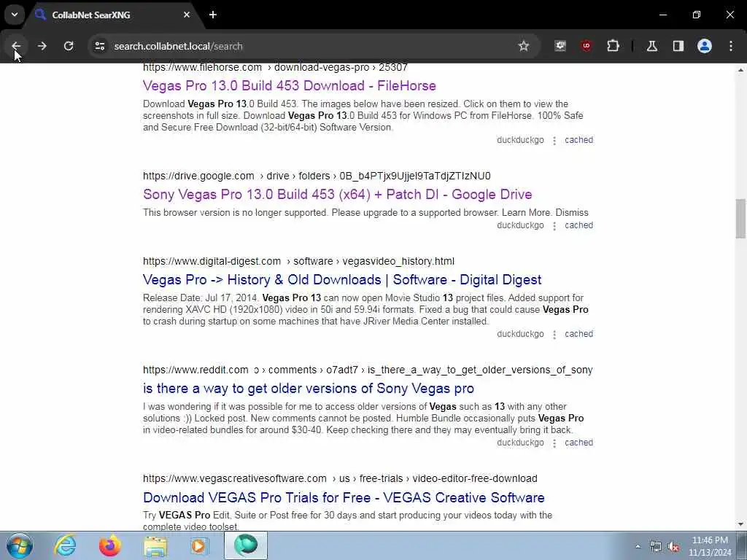Open Chrome's three-dot menu
Image resolution: width=747 pixels, height=560 pixels.
tap(731, 46)
